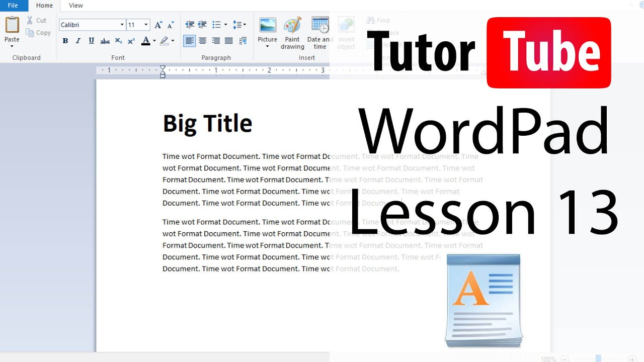Open the line spacing dropdown
Image resolution: width=644 pixels, height=362 pixels.
coord(239,25)
